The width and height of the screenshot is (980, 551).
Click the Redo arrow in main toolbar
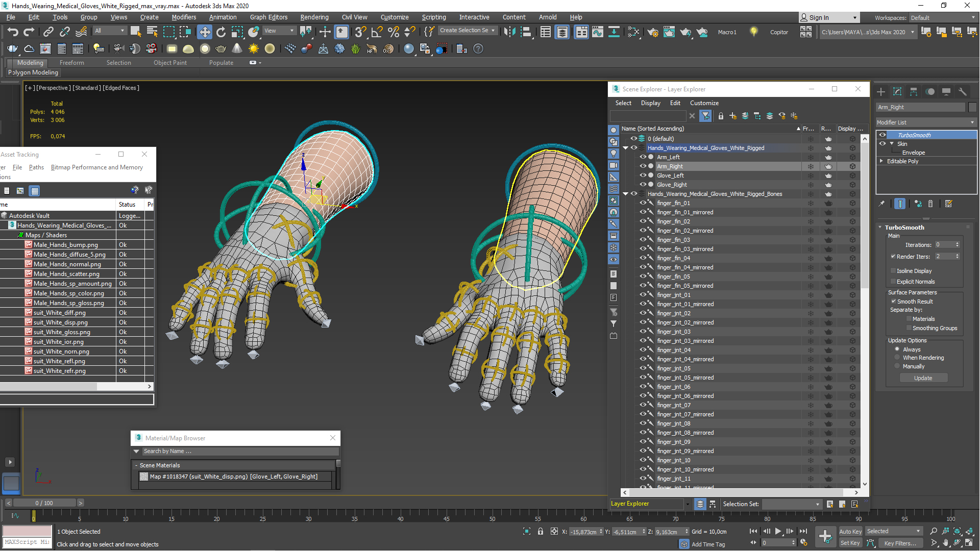[29, 32]
